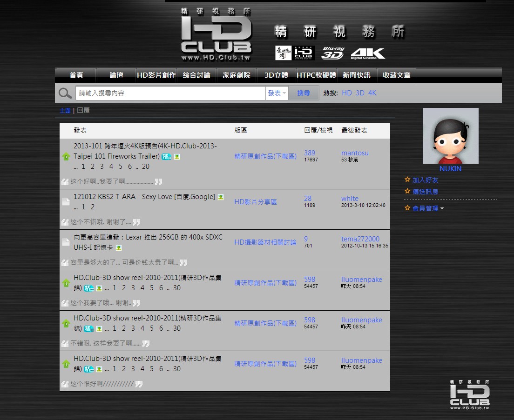Open 家庭劇院 navigation item
Image resolution: width=514 pixels, height=420 pixels.
237,75
